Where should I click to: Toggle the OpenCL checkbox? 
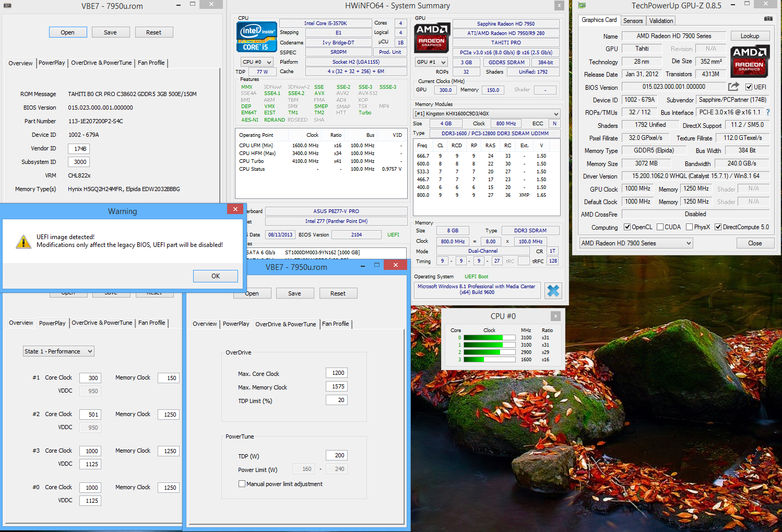[627, 227]
